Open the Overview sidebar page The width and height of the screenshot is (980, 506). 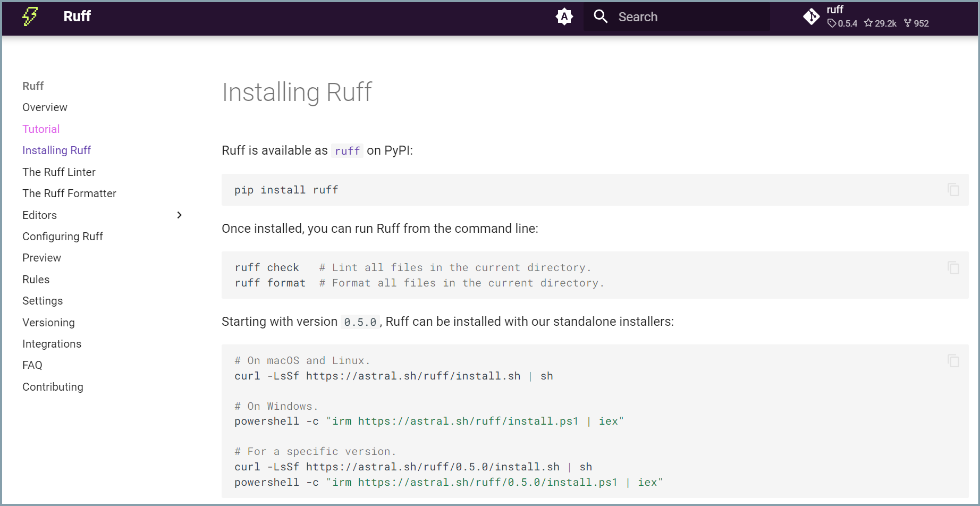tap(45, 107)
